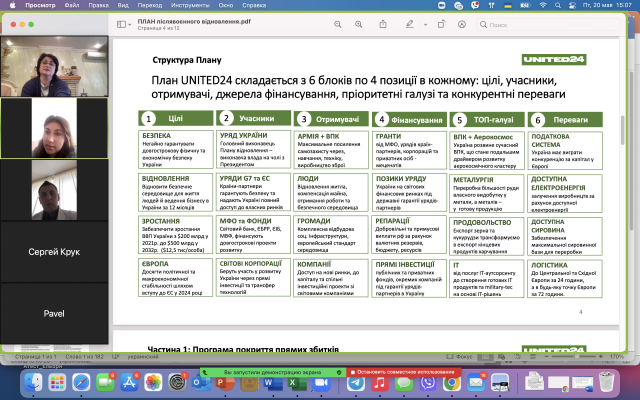Click the Preview document vertical scrollbar
Screen dimensions: 640x400
(622, 131)
